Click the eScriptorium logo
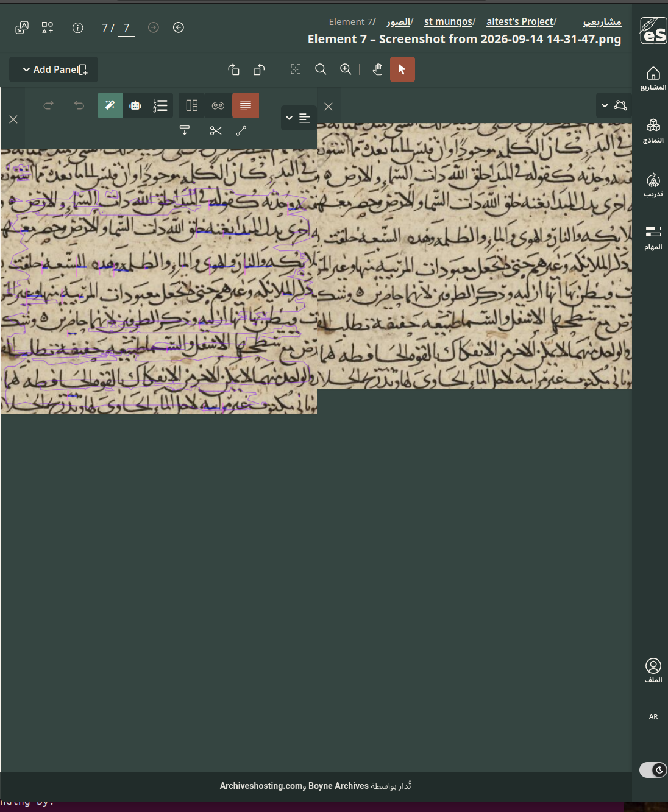 point(653,30)
